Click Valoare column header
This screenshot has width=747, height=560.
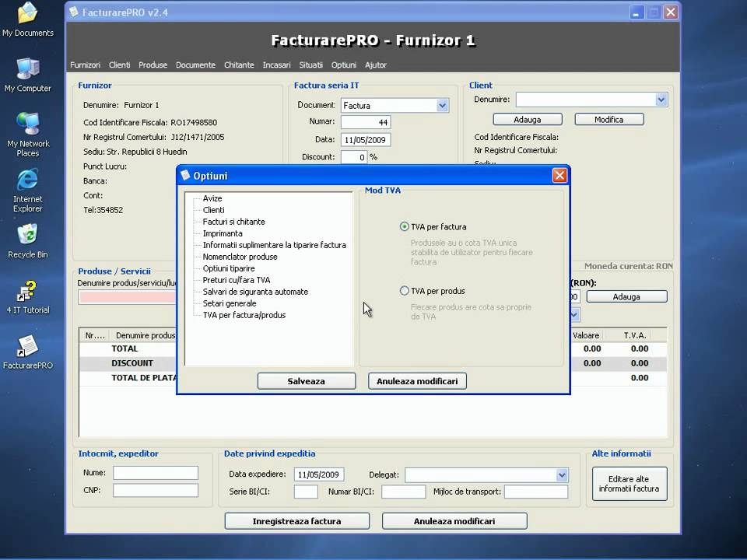click(x=586, y=335)
